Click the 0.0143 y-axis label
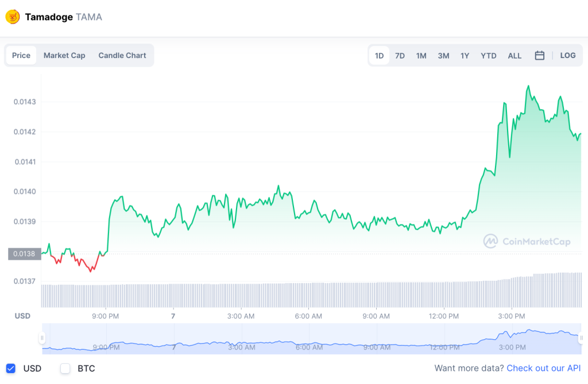Image resolution: width=588 pixels, height=384 pixels. point(25,102)
